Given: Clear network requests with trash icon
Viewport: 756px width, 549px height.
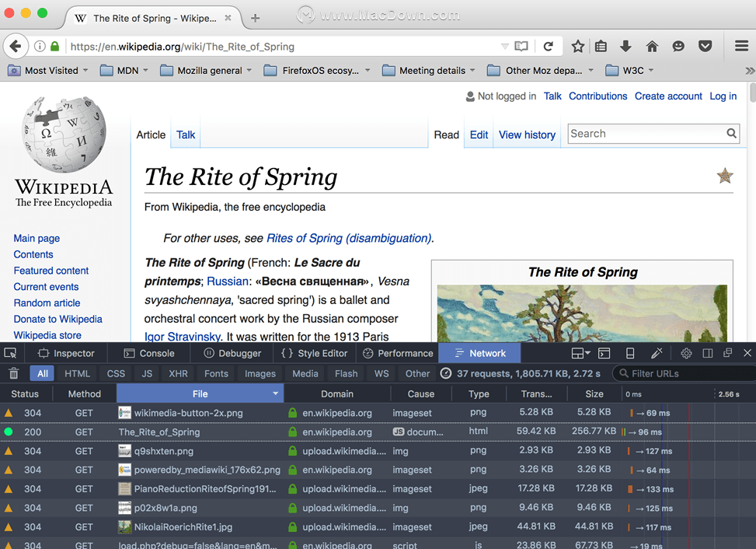Looking at the screenshot, I should (13, 373).
